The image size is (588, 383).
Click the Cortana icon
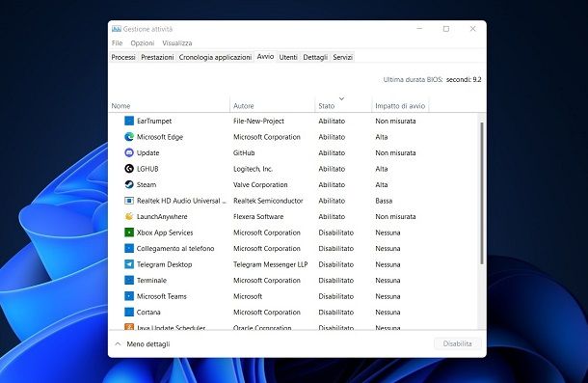(129, 312)
